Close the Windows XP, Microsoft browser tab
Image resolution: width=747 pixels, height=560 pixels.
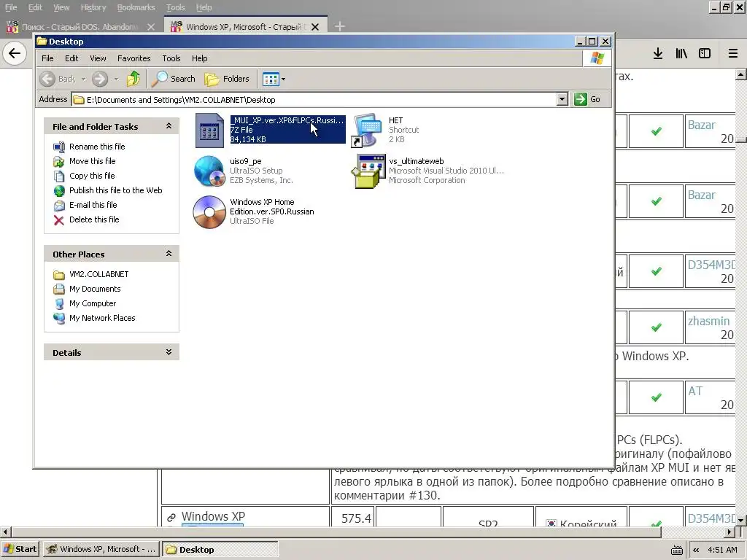coord(315,27)
